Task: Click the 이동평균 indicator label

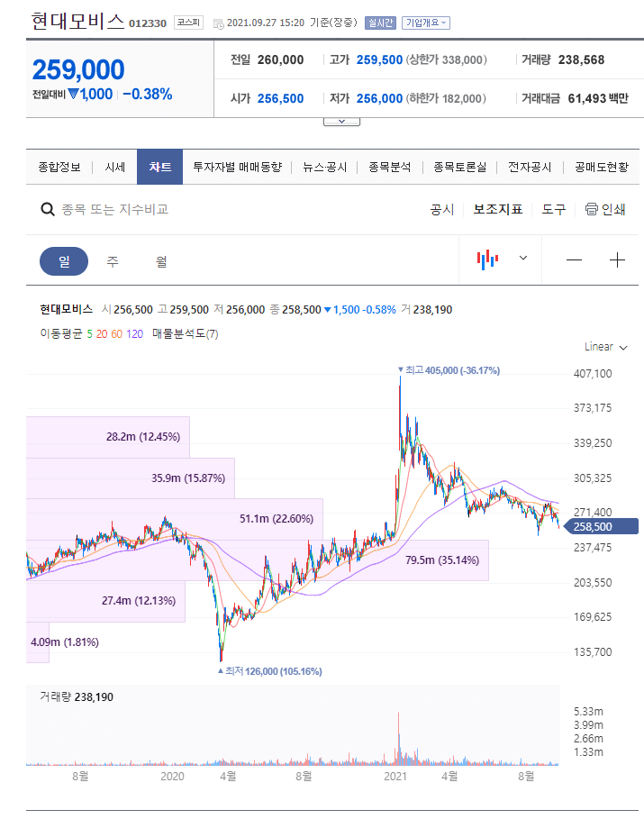Action: point(61,334)
